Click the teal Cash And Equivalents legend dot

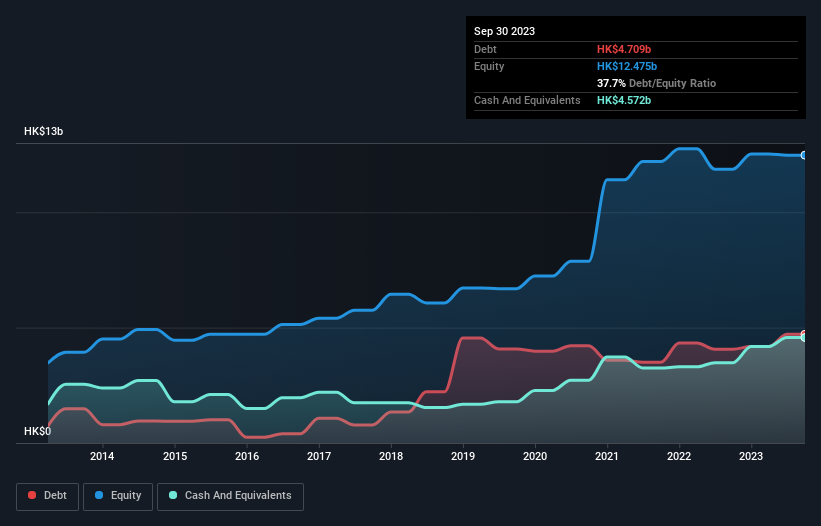pos(173,495)
